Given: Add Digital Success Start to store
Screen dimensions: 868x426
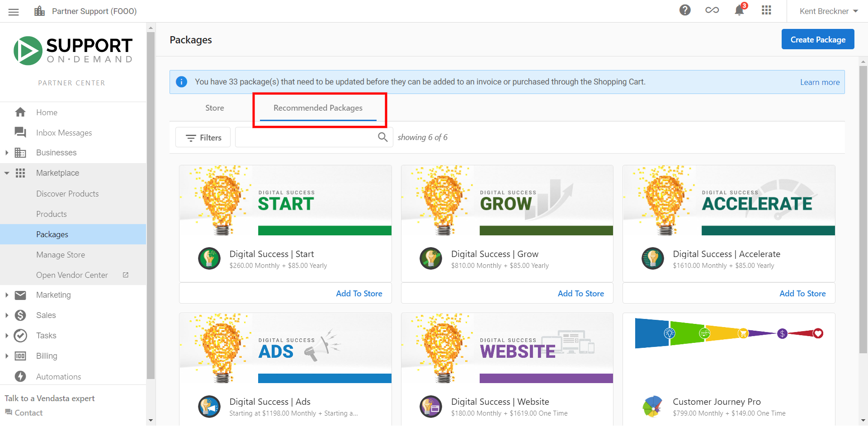Looking at the screenshot, I should (x=359, y=294).
